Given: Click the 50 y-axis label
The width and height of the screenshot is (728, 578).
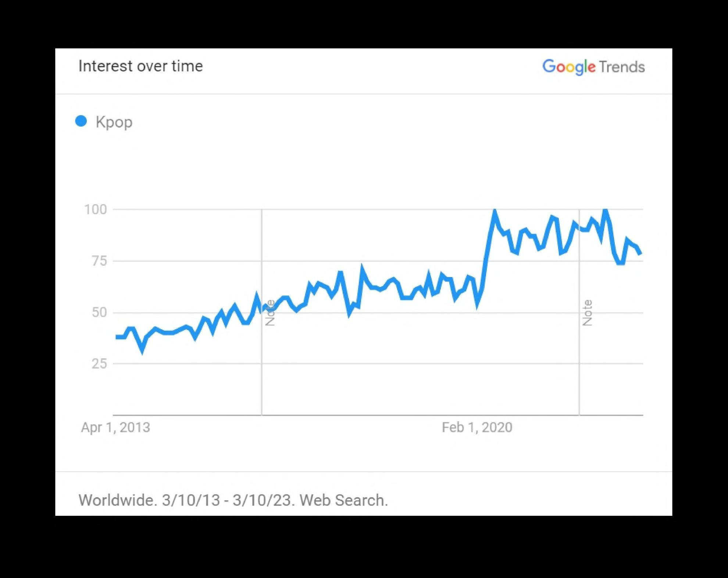Looking at the screenshot, I should [x=99, y=312].
